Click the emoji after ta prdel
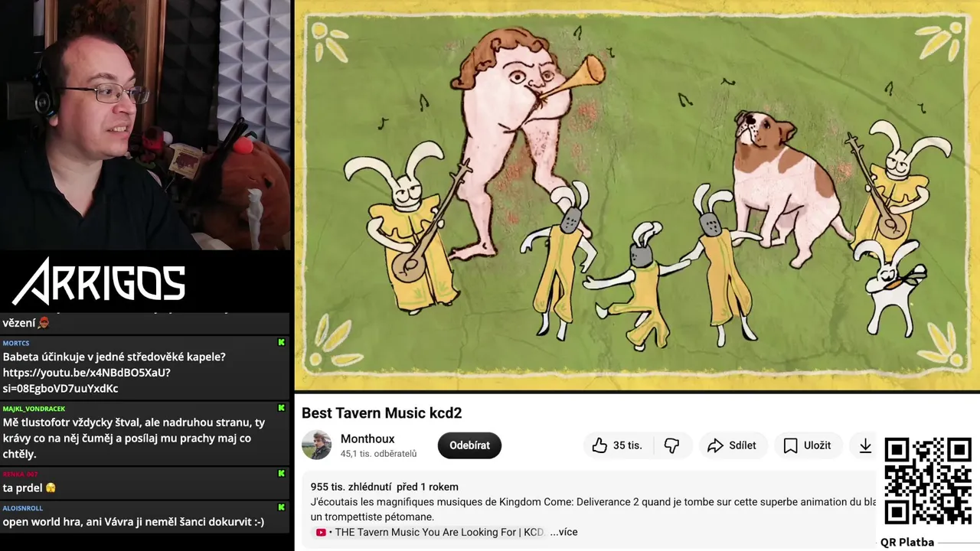This screenshot has height=551, width=980. point(51,488)
